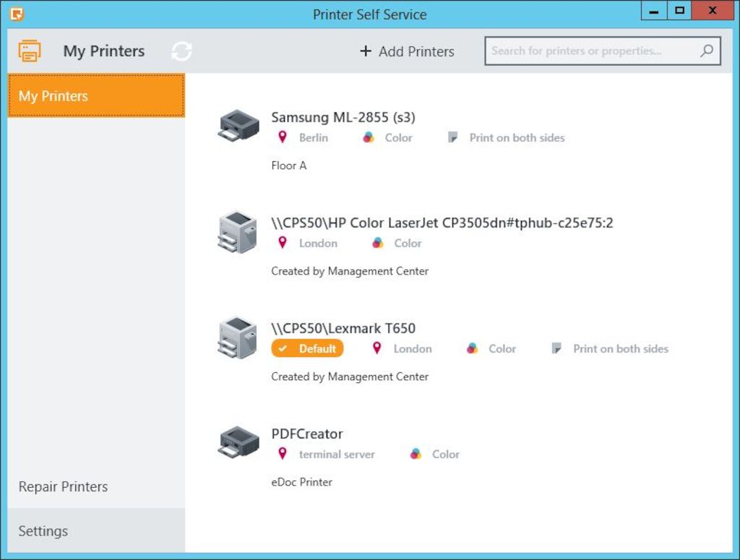Screen dimensions: 740x560
Task: Click the HP Color LaserJet printer icon
Action: coord(238,232)
